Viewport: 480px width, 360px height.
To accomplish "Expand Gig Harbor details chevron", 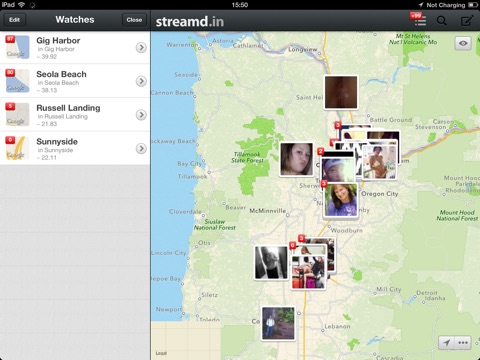I will (x=141, y=48).
